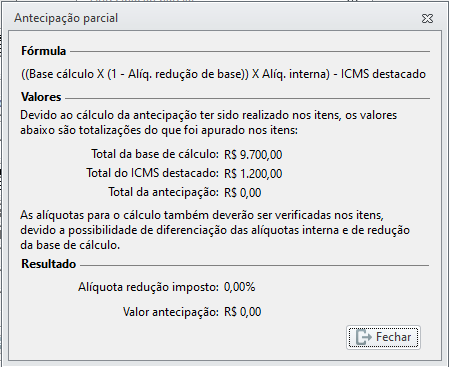Click the Valor antecipação label
This screenshot has width=449, height=367.
coord(171,312)
